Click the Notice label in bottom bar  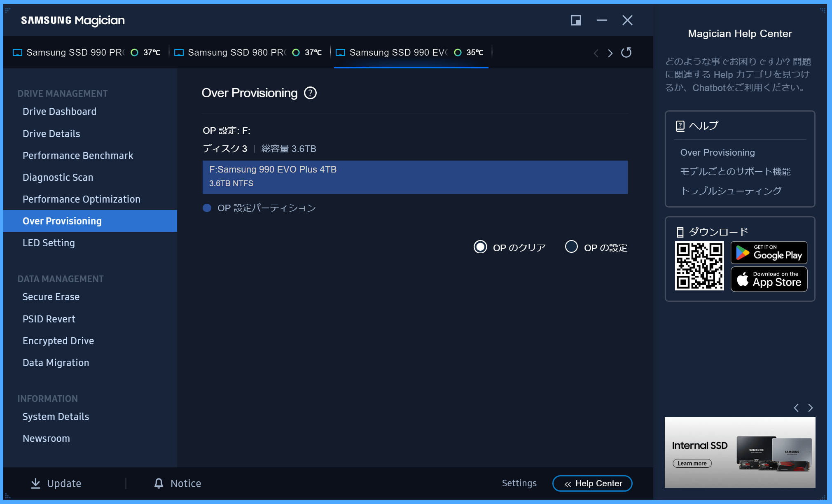(x=186, y=483)
